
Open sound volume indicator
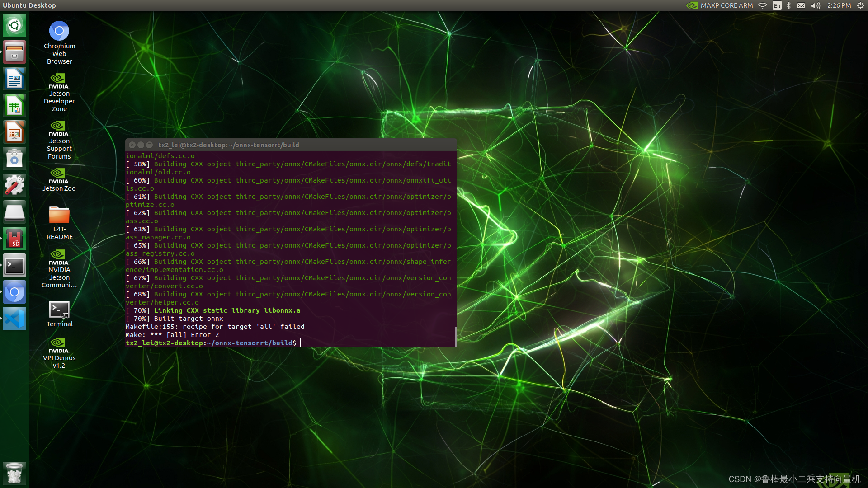[816, 5]
